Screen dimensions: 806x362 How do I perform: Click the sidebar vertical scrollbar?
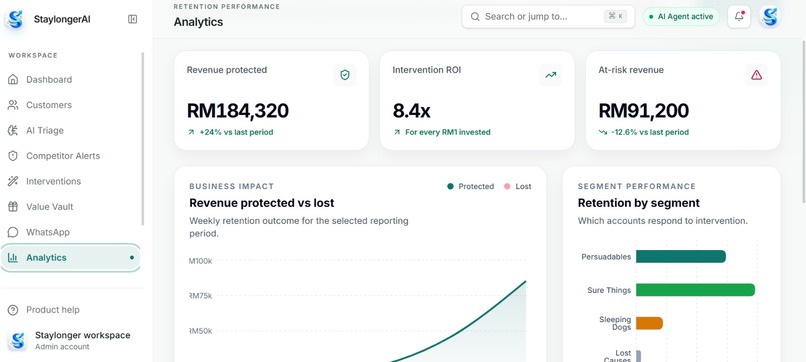tap(142, 139)
